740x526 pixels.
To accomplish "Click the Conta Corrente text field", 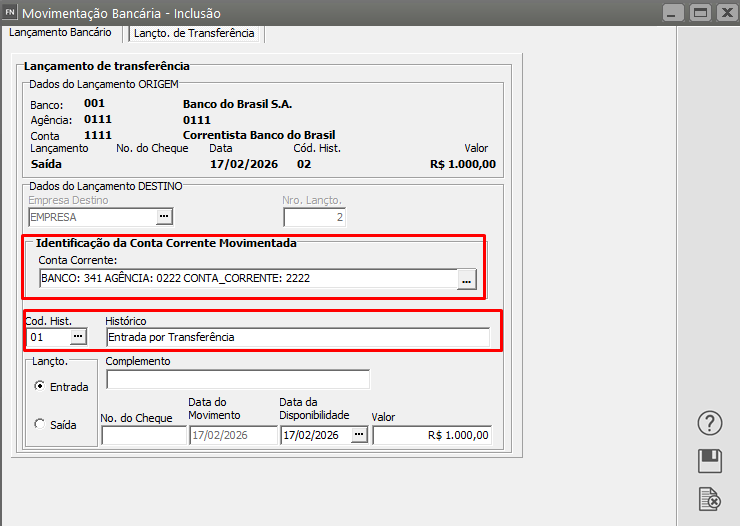I will [246, 279].
